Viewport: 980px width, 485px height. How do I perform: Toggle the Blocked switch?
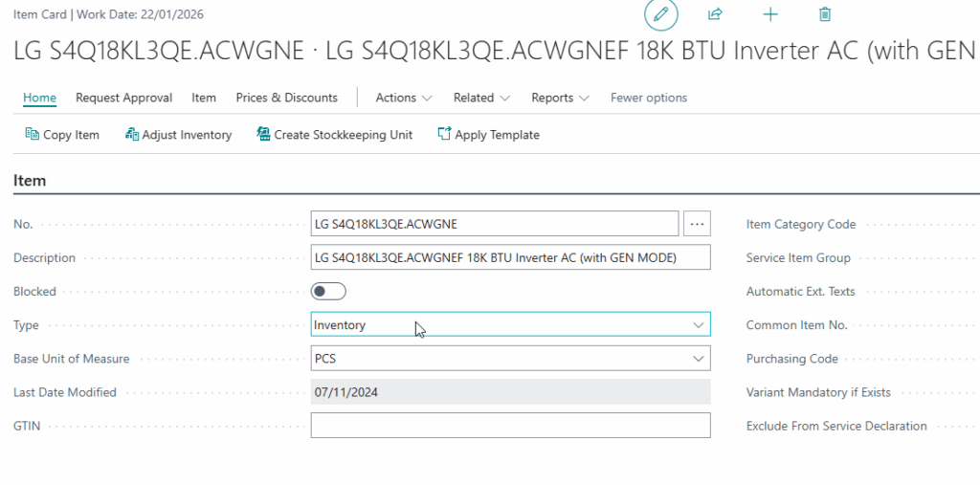coord(328,291)
